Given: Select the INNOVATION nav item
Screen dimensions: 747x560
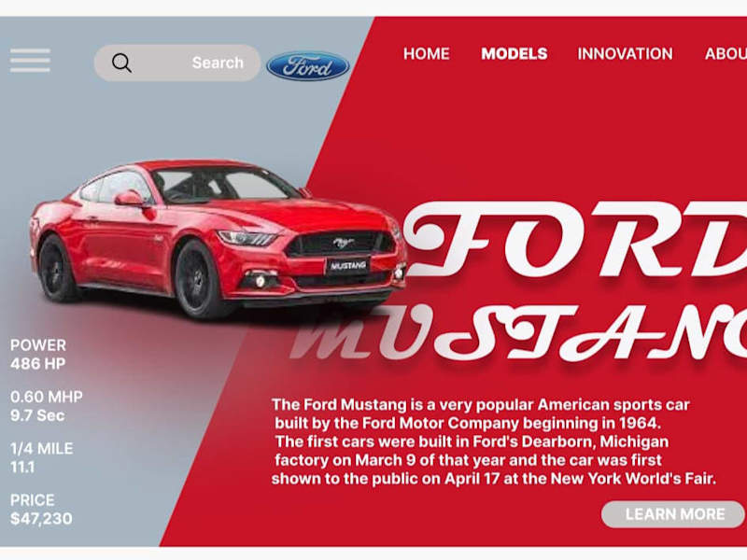Looking at the screenshot, I should click(625, 54).
